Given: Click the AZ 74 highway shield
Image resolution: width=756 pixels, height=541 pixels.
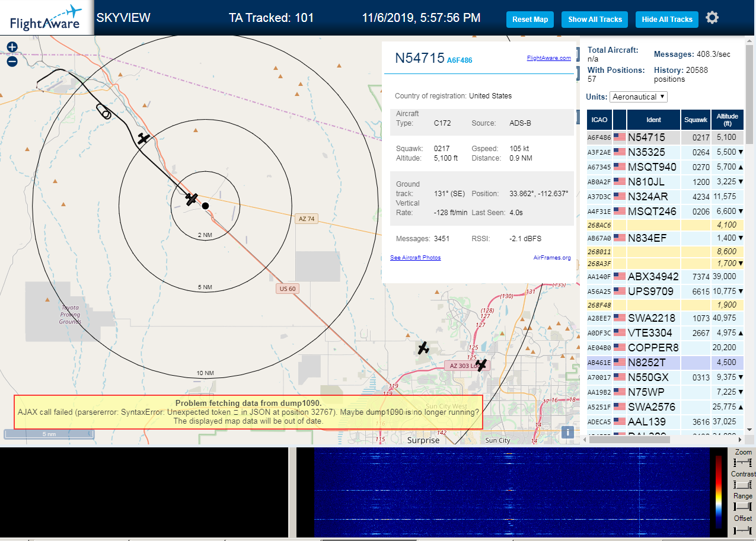Looking at the screenshot, I should (x=307, y=219).
